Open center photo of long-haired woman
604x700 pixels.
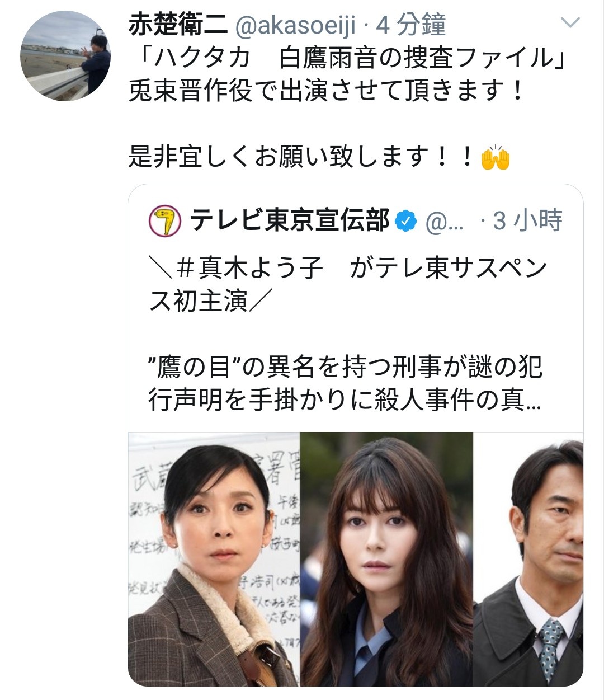[386, 559]
